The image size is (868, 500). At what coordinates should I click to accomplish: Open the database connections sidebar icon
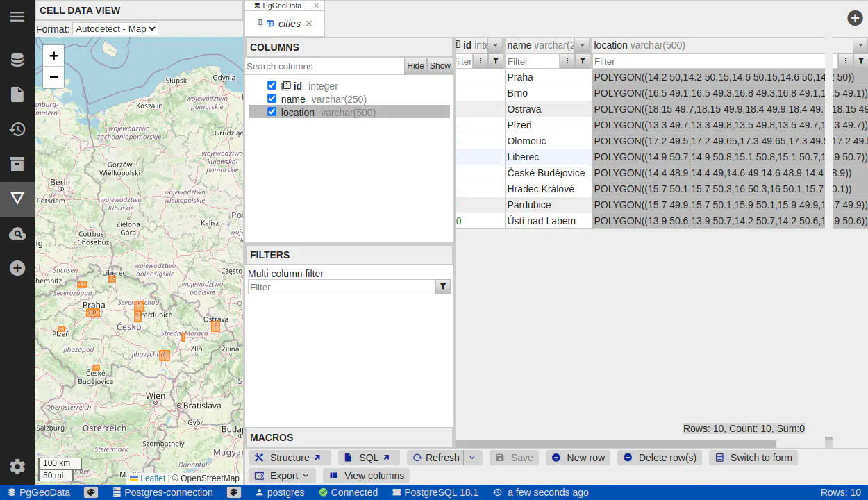click(x=17, y=60)
